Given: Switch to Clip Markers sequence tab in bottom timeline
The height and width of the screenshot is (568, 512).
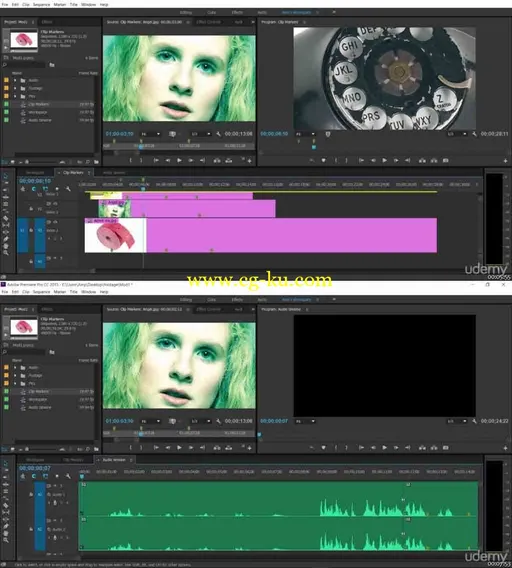Looking at the screenshot, I should pyautogui.click(x=73, y=460).
